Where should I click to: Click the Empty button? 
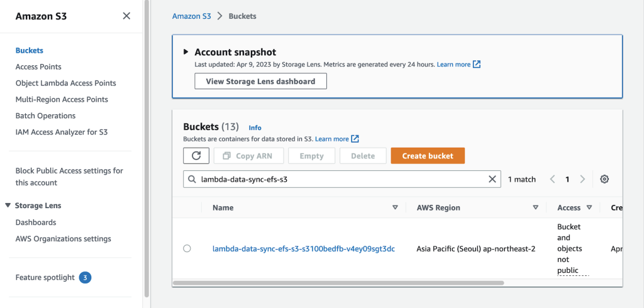(312, 156)
